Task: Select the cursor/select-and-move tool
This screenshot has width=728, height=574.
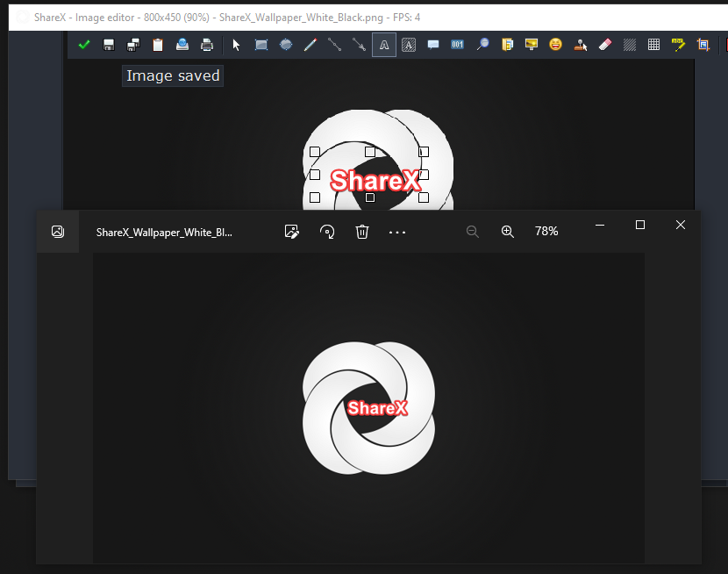Action: (236, 45)
